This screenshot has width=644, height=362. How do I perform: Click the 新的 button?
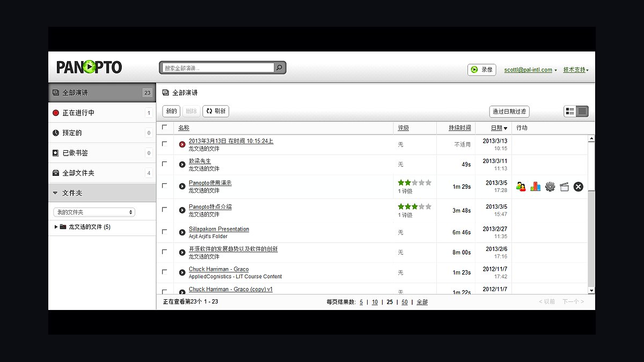171,112
